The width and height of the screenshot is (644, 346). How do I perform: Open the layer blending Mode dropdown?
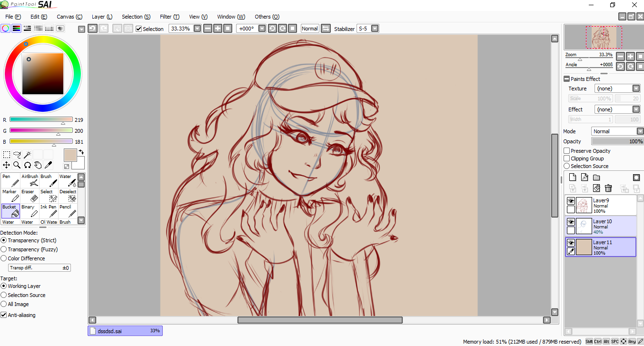(x=640, y=131)
